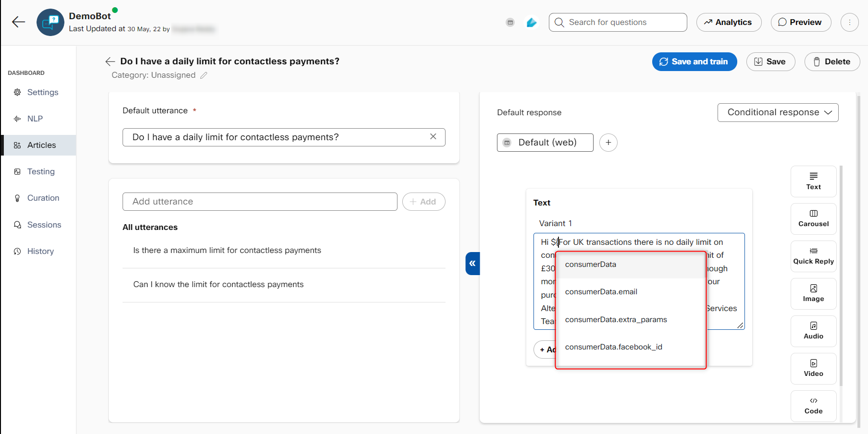Viewport: 868px width, 434px height.
Task: Add an Audio response block
Action: point(813,331)
